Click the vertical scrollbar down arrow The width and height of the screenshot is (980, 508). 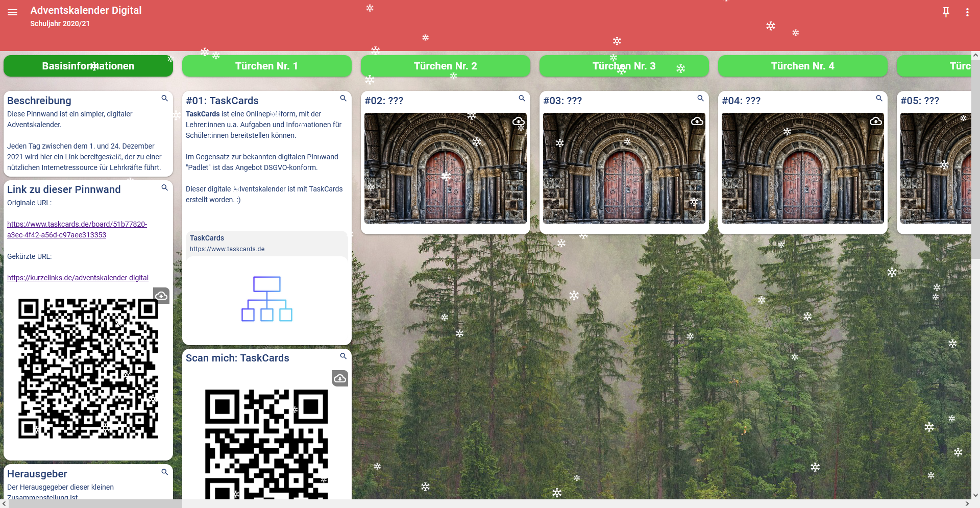click(975, 495)
